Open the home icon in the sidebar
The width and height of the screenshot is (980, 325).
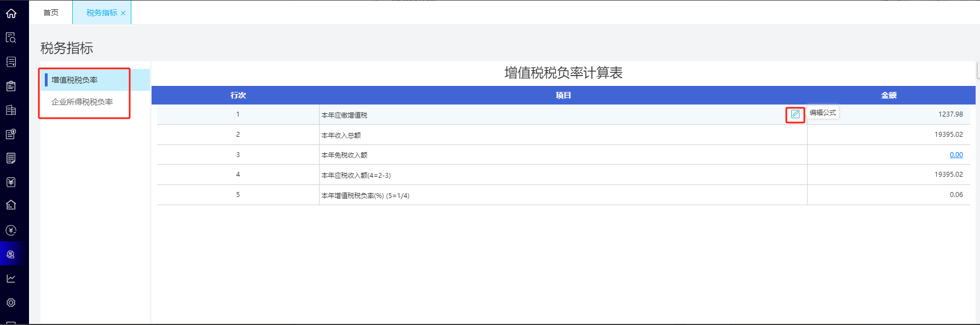[x=11, y=13]
